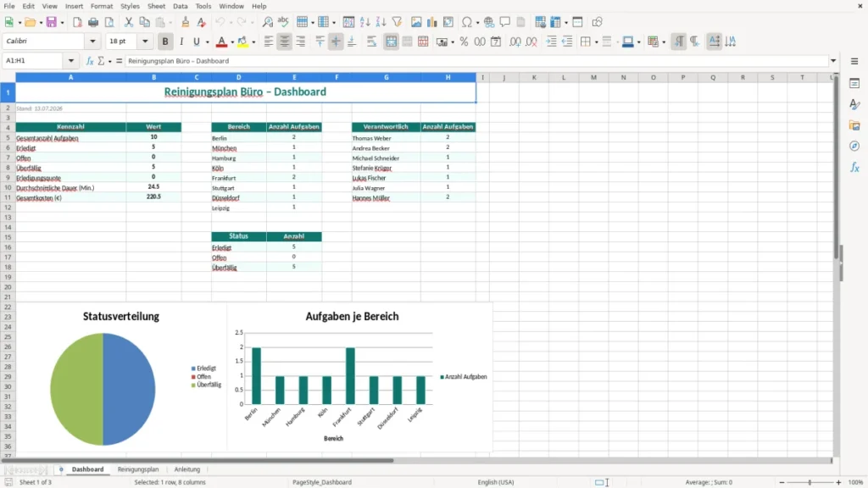Toggle Bold formatting
This screenshot has width=868, height=488.
pos(165,42)
